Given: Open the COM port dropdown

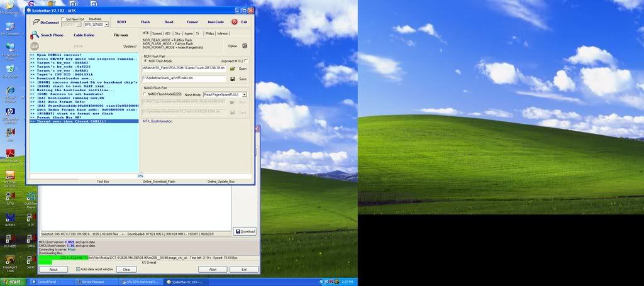Looking at the screenshot, I should pos(71,25).
